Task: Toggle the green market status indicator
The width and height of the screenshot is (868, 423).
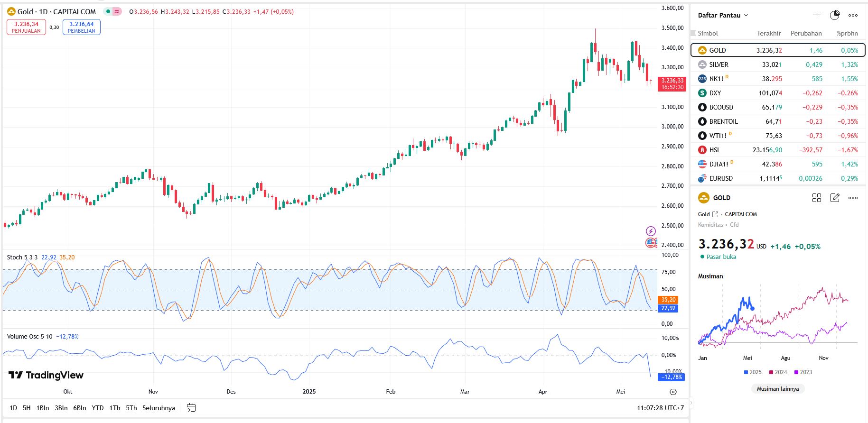Action: click(108, 11)
